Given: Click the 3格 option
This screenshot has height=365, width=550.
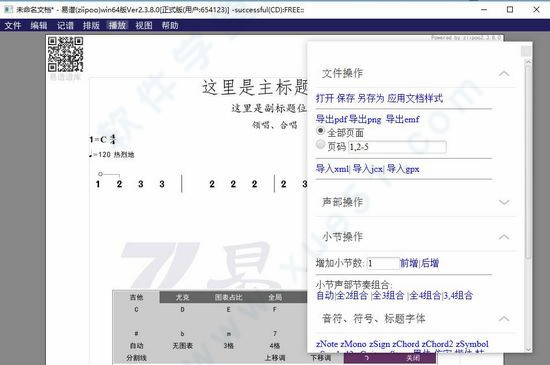Looking at the screenshot, I should tap(228, 346).
